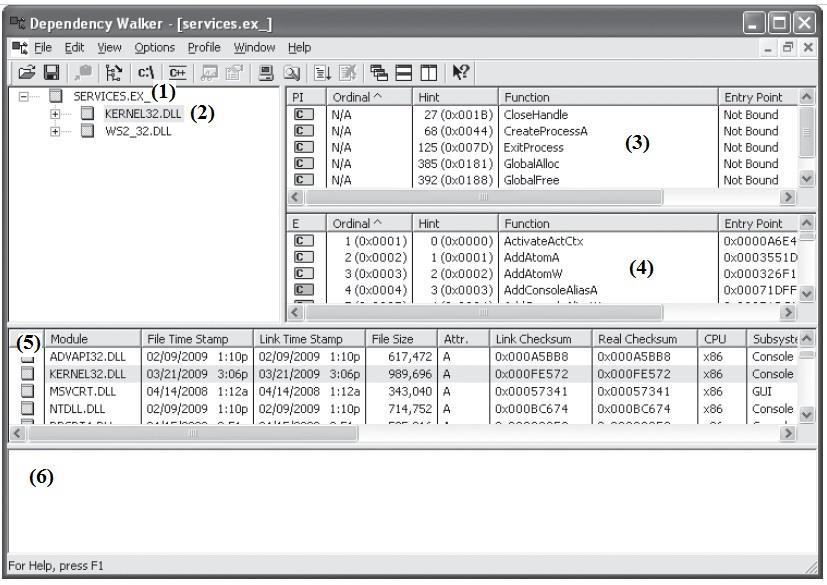Click scroll-left arrow of exports list
Screen dimensions: 827x585
295,313
